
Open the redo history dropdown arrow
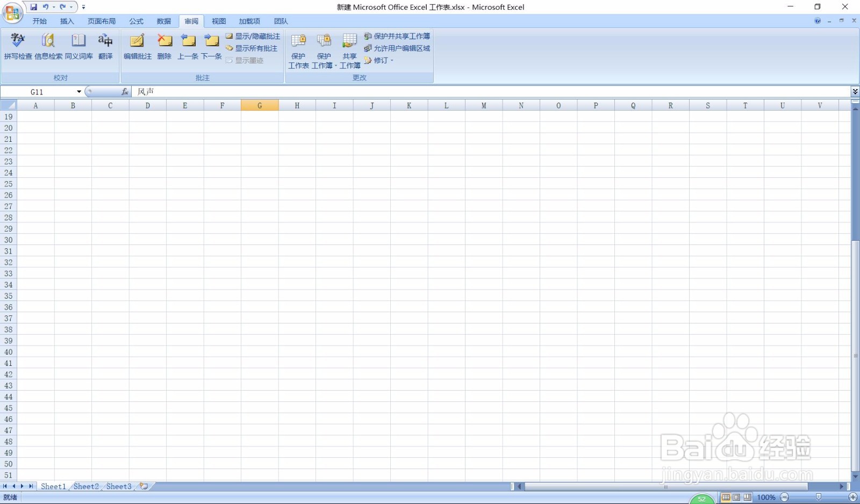tap(71, 7)
